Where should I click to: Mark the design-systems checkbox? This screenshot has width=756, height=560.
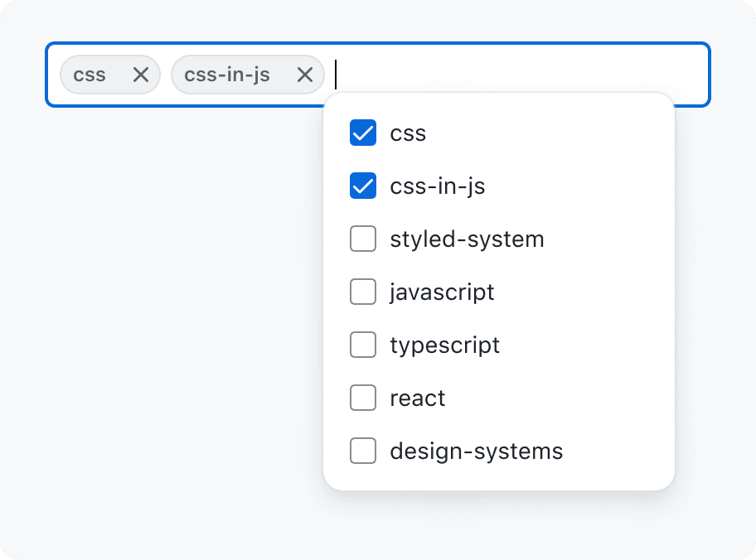tap(363, 451)
